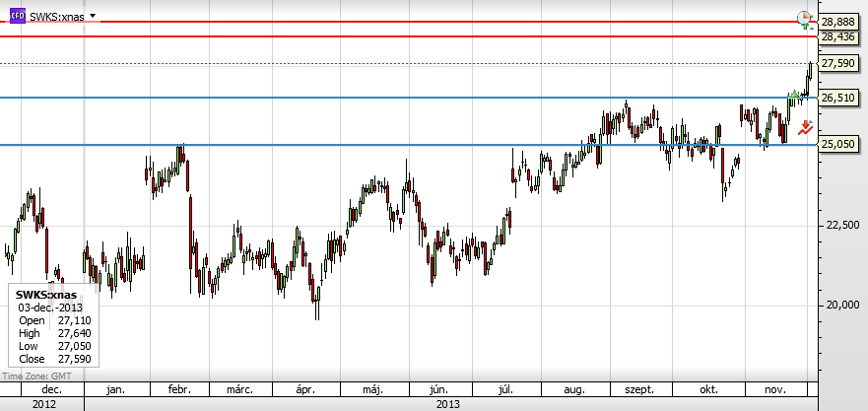Viewport: 868px width, 411px height.
Task: Click the red downward trend-line icon
Action: [806, 127]
